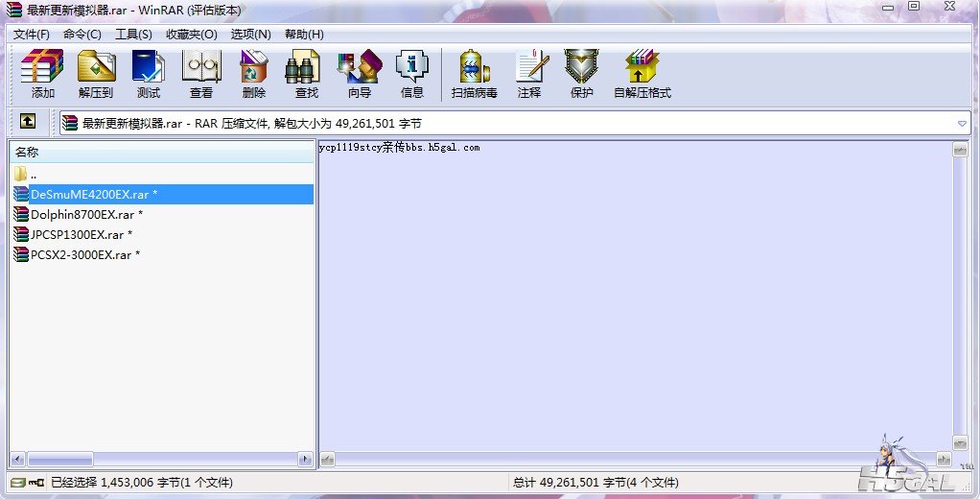Screen dimensions: 980x499
Task: Click DeSmuME4200EX.rar archive icon
Action: tap(21, 195)
